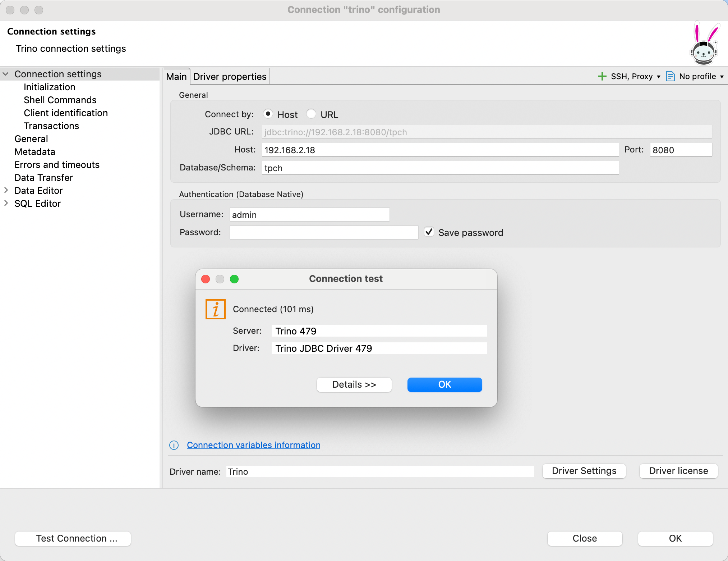The height and width of the screenshot is (561, 728).
Task: Expand the Data Editor tree node
Action: (6, 190)
